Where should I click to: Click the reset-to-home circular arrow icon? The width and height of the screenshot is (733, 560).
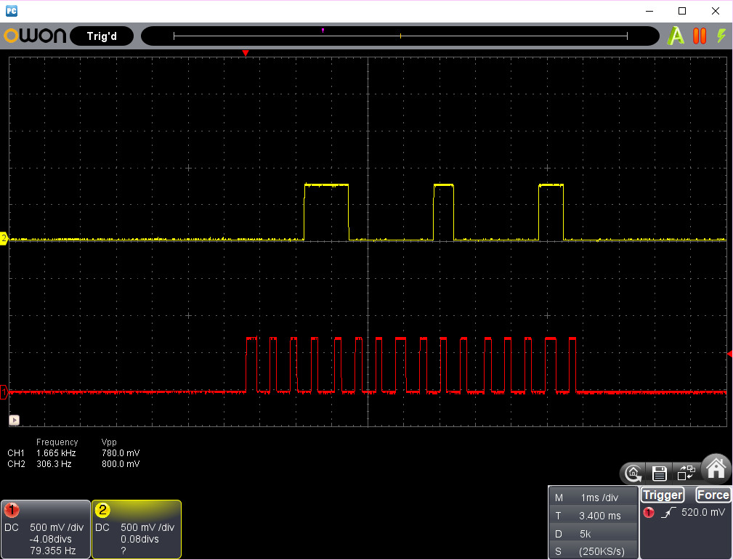[x=633, y=474]
